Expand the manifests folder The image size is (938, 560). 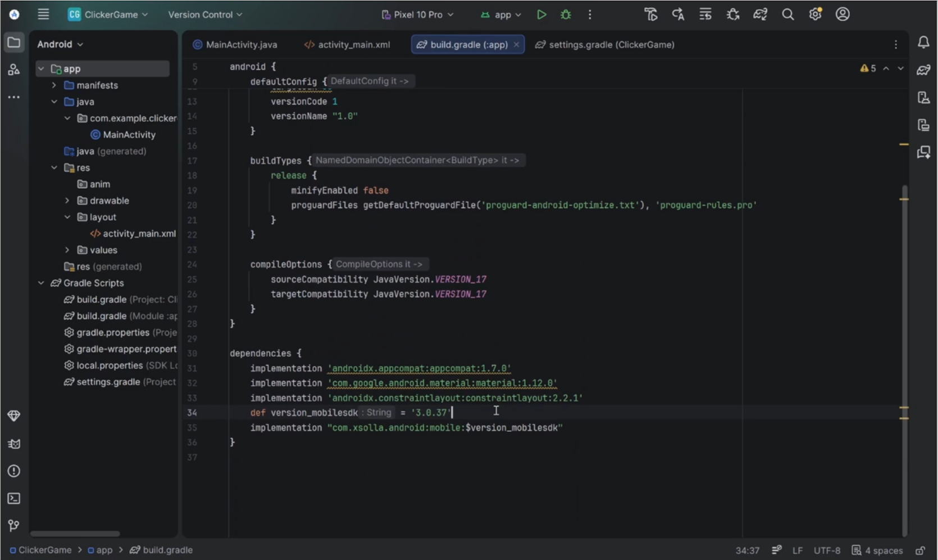click(x=54, y=85)
